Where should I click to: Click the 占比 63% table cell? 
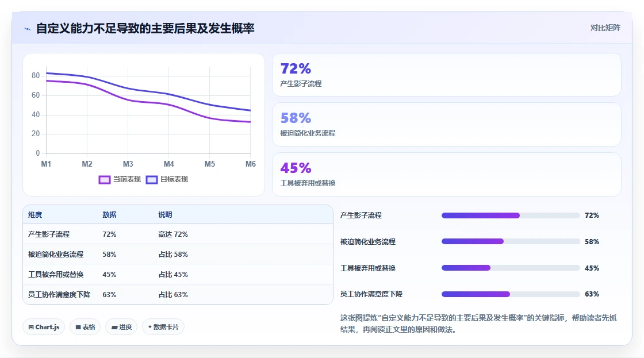click(x=173, y=295)
